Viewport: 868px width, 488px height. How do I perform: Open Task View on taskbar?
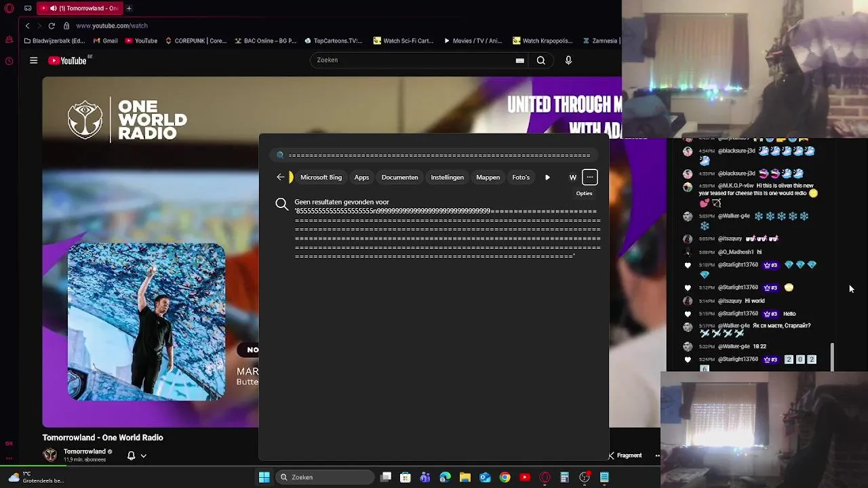point(386,477)
